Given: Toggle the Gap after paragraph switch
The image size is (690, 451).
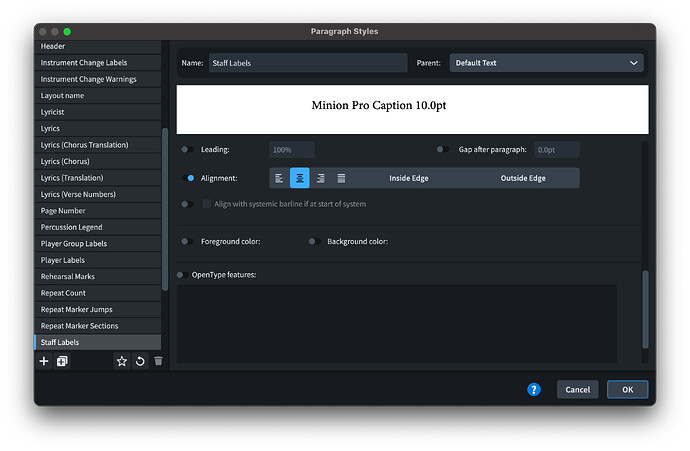Looking at the screenshot, I should [x=443, y=150].
